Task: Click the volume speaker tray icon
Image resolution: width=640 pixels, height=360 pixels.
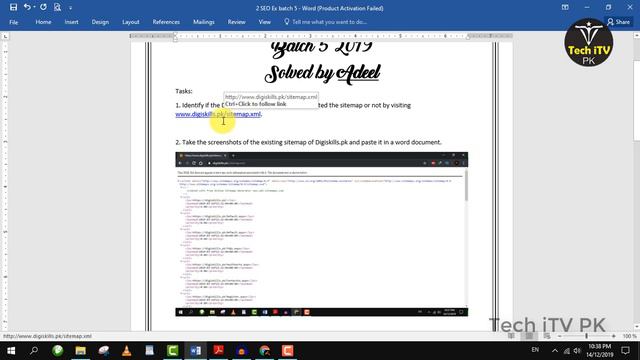Action: pyautogui.click(x=577, y=351)
